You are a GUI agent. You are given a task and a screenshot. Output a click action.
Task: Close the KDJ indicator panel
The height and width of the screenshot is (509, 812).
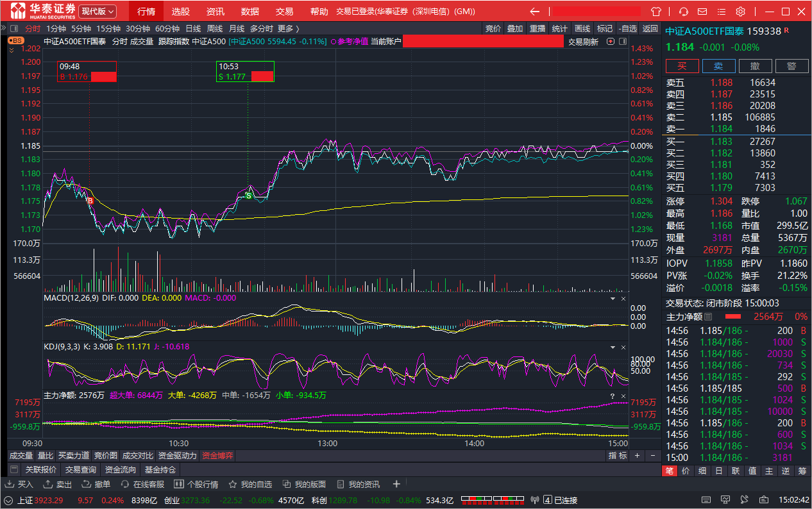pyautogui.click(x=622, y=347)
